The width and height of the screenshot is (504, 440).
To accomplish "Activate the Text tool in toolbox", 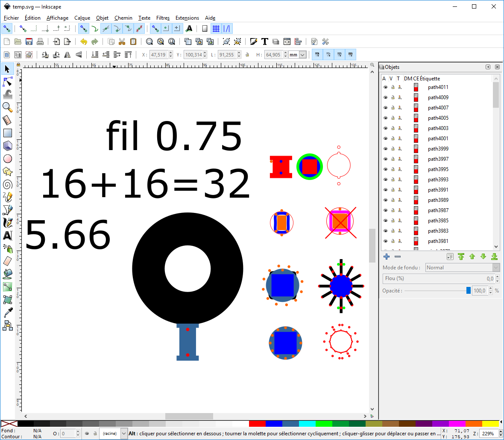I will coord(7,236).
